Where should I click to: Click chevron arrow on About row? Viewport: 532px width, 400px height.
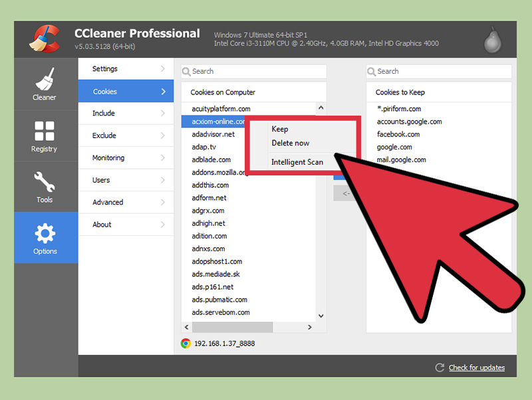(163, 225)
